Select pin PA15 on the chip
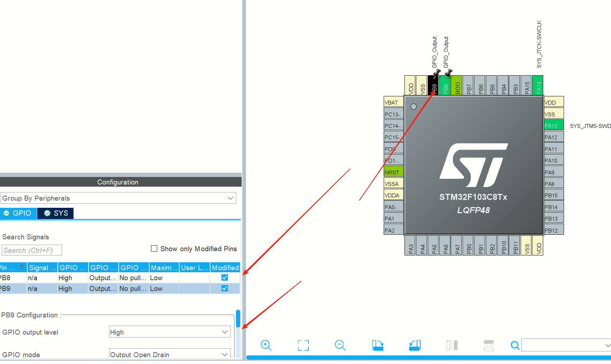This screenshot has height=364, width=611. pyautogui.click(x=526, y=85)
